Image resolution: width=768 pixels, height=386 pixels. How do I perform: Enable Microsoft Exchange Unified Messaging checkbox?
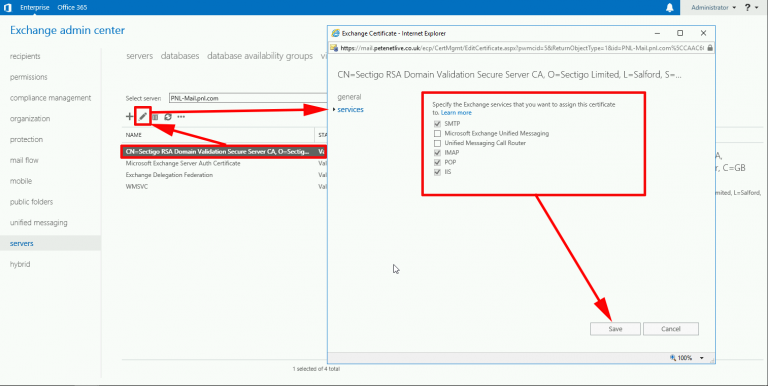tap(437, 133)
